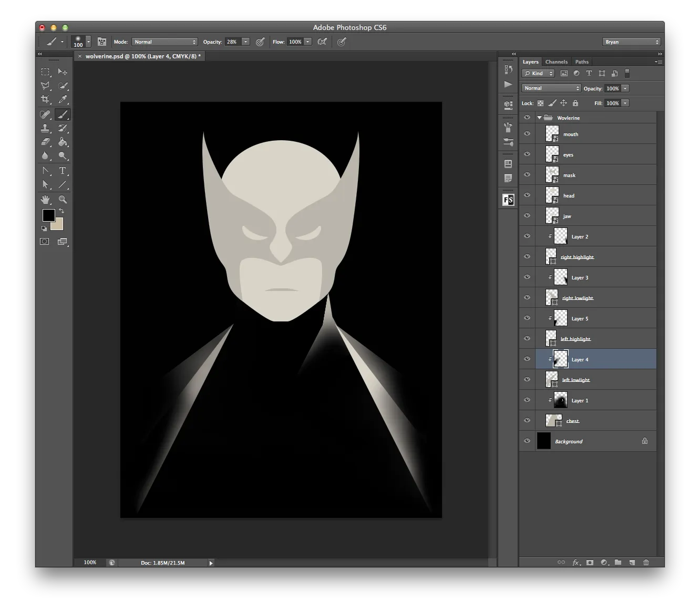The image size is (700, 614).
Task: Select the Pen tool
Action: 46,171
